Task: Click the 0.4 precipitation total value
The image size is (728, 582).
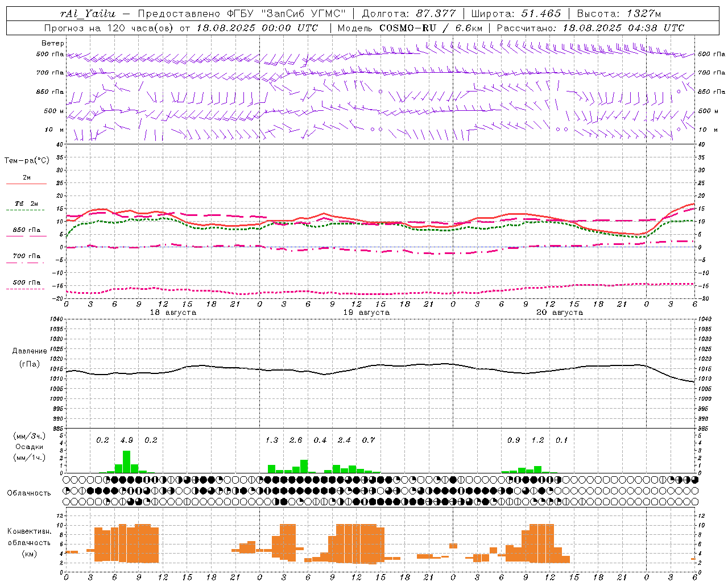Action: coord(320,440)
